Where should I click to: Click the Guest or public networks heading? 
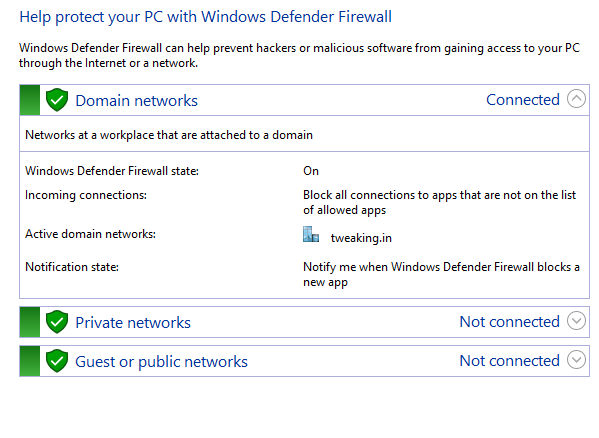161,362
